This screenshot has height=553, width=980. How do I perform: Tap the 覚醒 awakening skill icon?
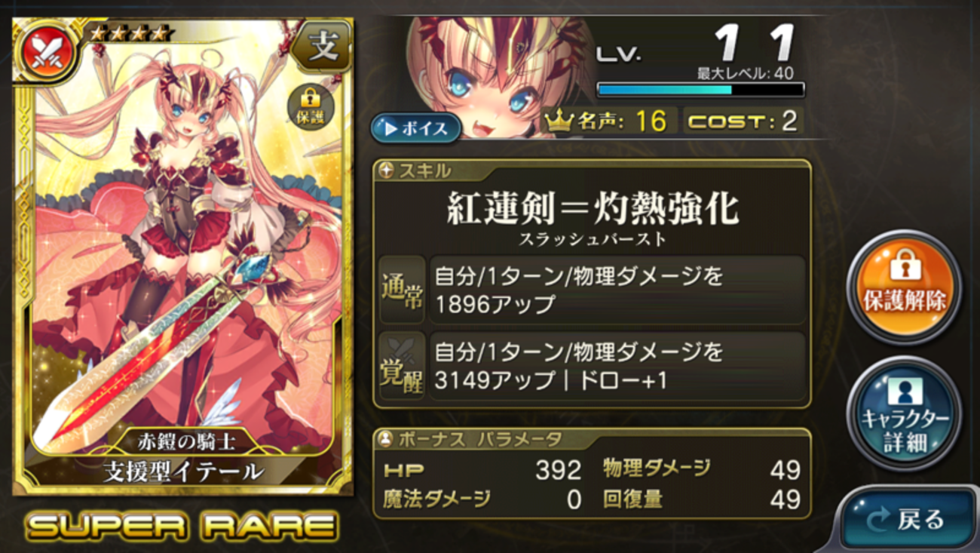point(402,365)
